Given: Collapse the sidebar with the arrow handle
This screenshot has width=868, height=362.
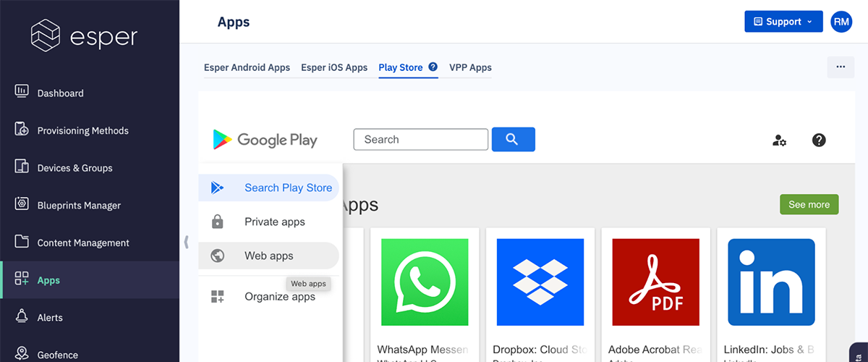Looking at the screenshot, I should click(x=186, y=242).
